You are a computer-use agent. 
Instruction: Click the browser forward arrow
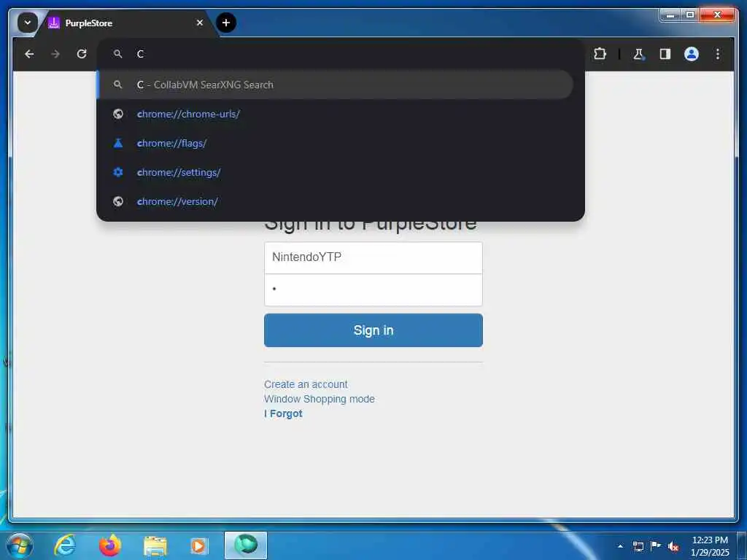55,54
